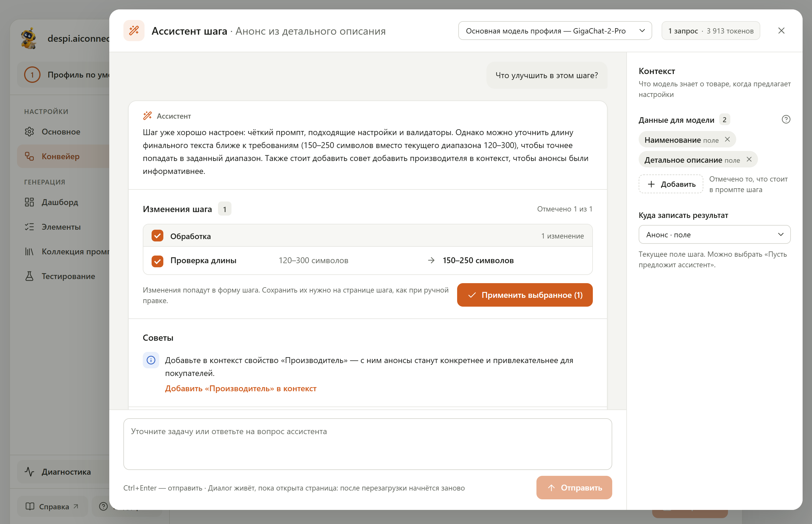Click the gear icon next to Основное
This screenshot has width=812, height=524.
point(29,132)
